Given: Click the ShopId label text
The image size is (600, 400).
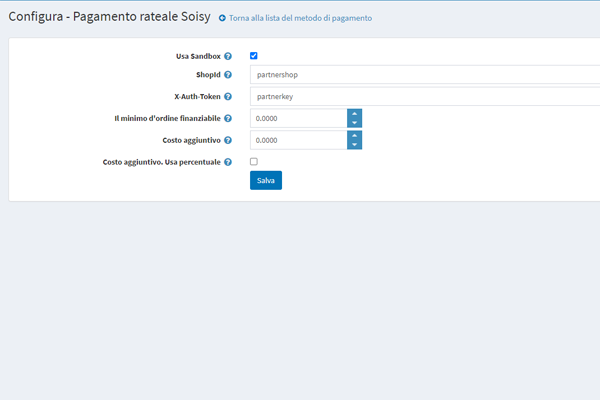Looking at the screenshot, I should coord(208,75).
